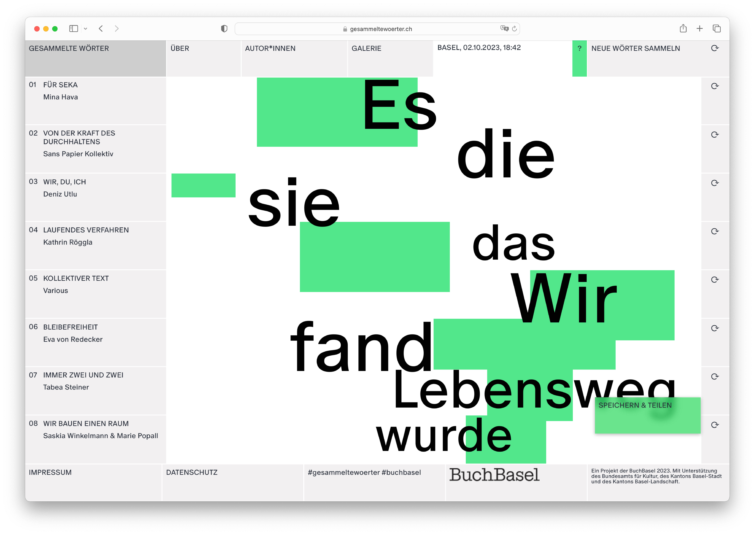Open the GALERIE menu item

click(390, 59)
